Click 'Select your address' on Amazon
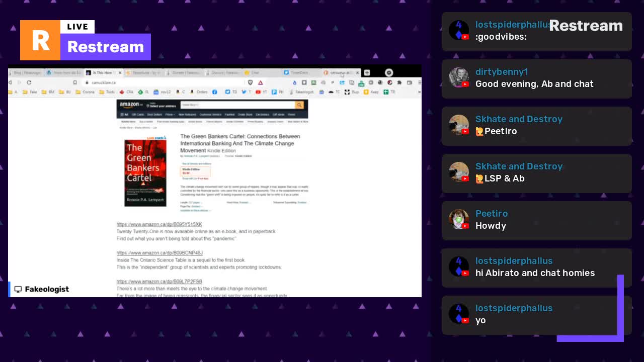Screen dimensions: 644x362 [162, 106]
